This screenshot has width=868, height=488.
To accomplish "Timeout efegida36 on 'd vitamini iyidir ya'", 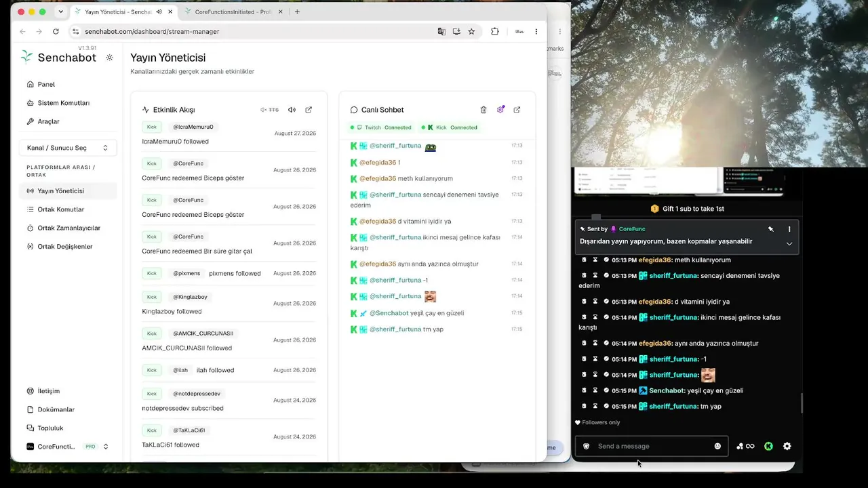I will click(x=595, y=302).
